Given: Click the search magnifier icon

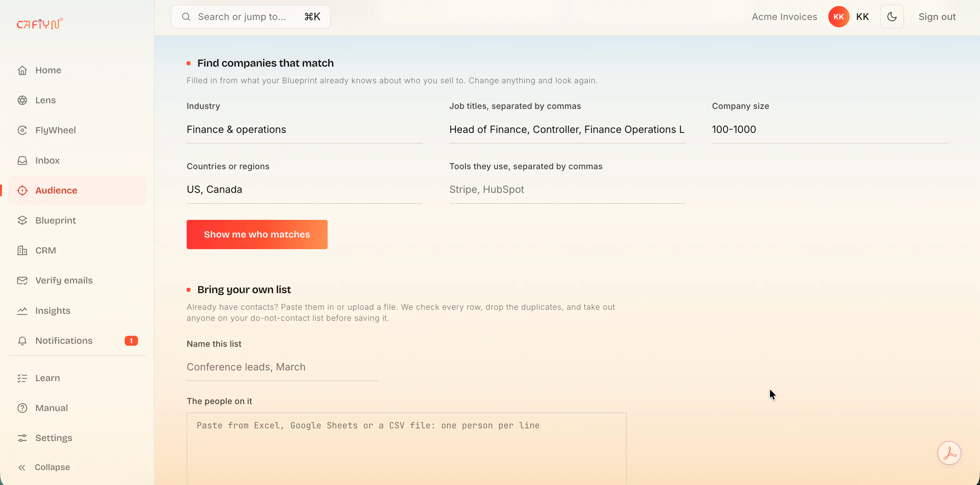Looking at the screenshot, I should click(x=186, y=17).
